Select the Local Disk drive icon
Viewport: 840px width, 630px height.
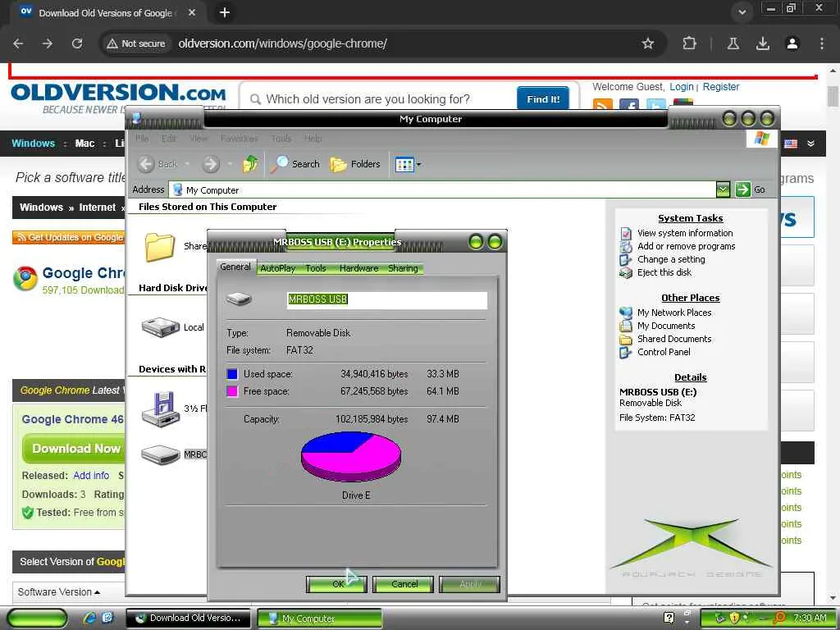160,326
